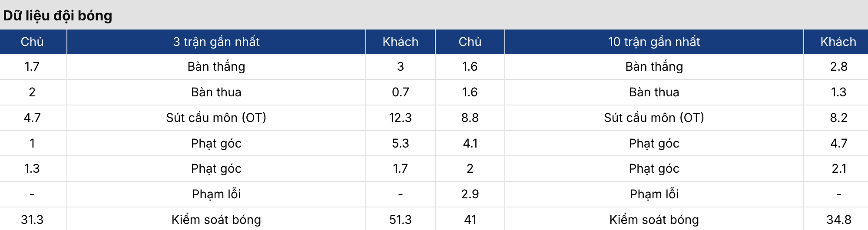This screenshot has width=868, height=230.
Task: Click "Phạm lỗi" label in 3-match table
Action: (x=216, y=194)
